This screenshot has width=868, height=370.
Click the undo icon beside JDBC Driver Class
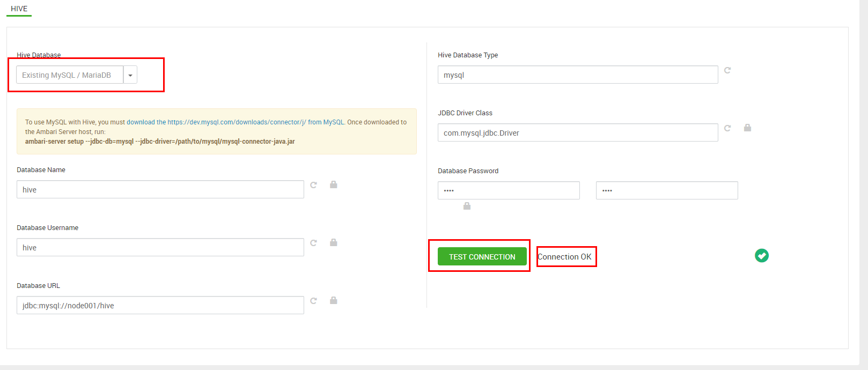click(x=727, y=128)
